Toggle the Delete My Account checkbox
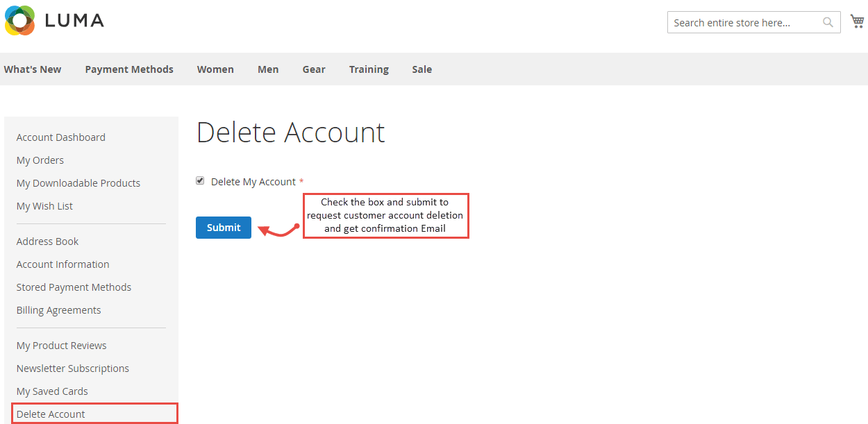Screen dimensions: 868x424 coord(200,181)
